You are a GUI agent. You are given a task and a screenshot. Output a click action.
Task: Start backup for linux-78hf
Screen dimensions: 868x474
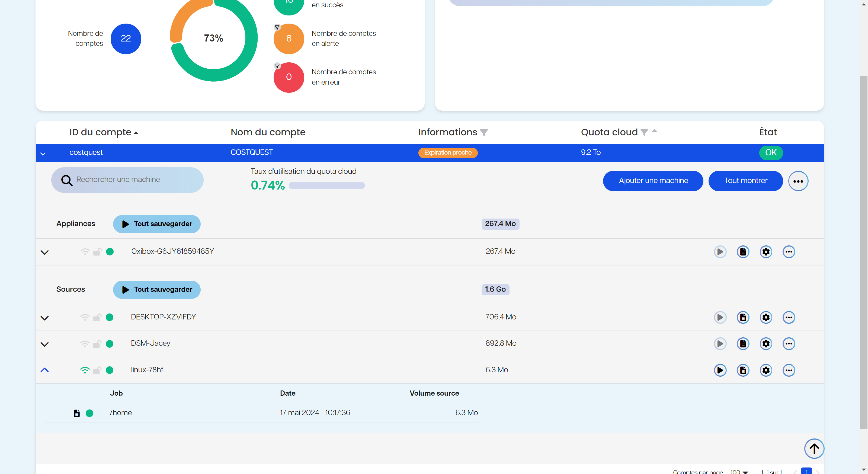pyautogui.click(x=720, y=370)
